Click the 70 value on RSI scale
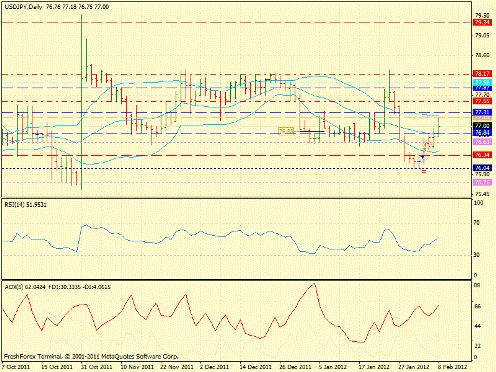 pos(477,223)
